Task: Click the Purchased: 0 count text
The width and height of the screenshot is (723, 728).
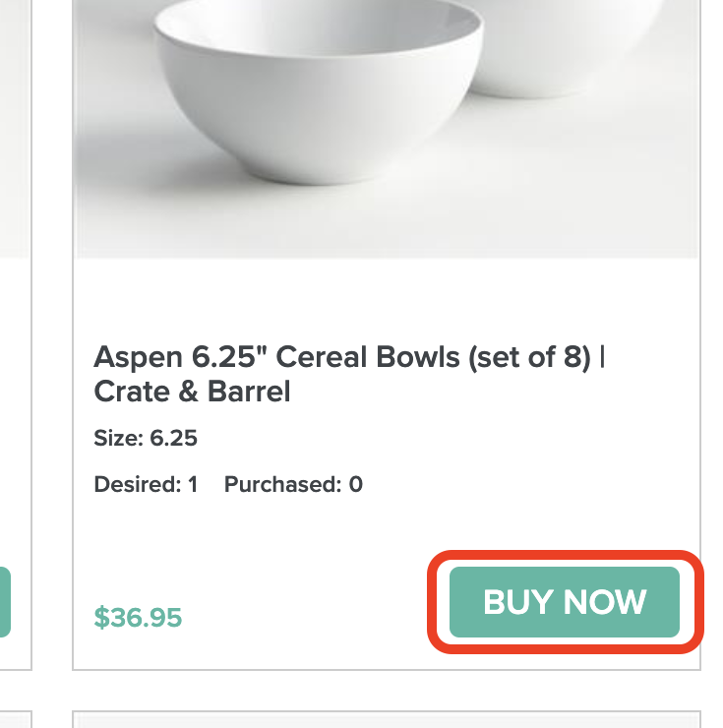Action: pos(293,484)
